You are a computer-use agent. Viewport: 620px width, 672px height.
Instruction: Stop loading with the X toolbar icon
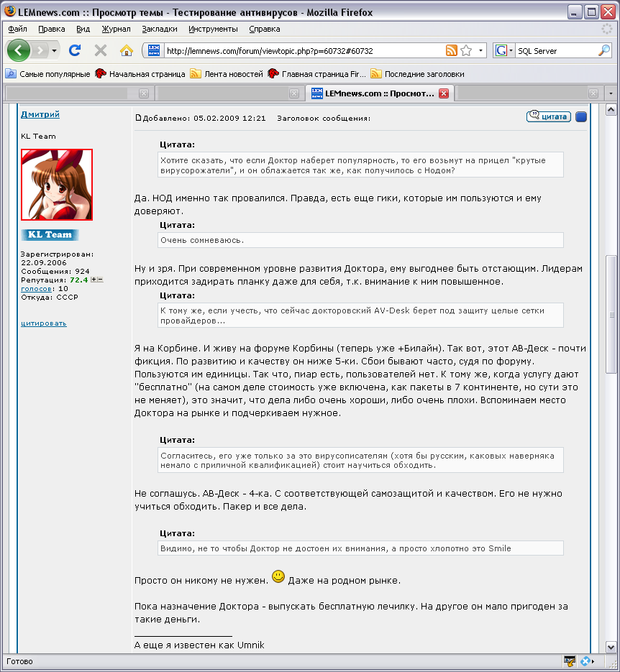click(x=100, y=50)
